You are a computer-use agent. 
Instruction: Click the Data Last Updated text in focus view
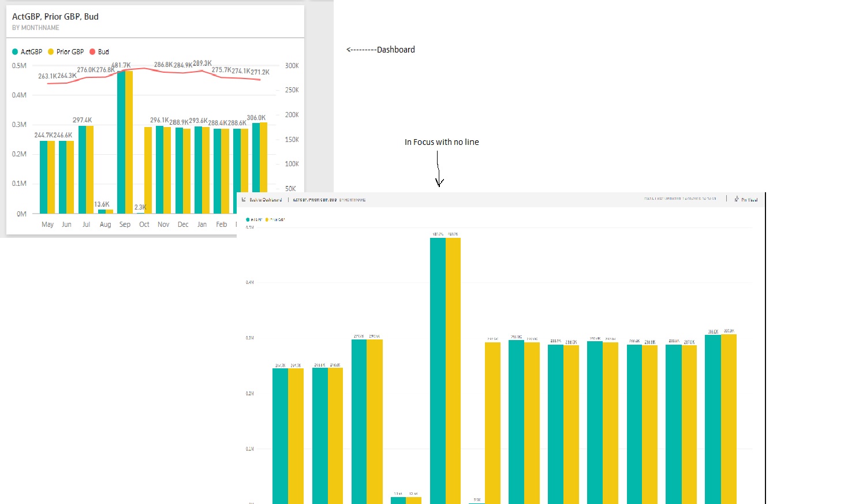point(680,199)
